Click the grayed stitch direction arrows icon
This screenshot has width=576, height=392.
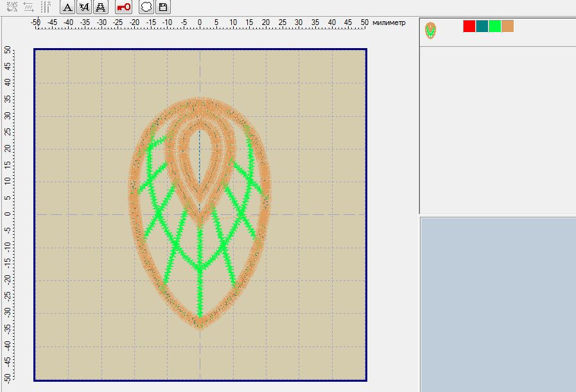tap(29, 7)
